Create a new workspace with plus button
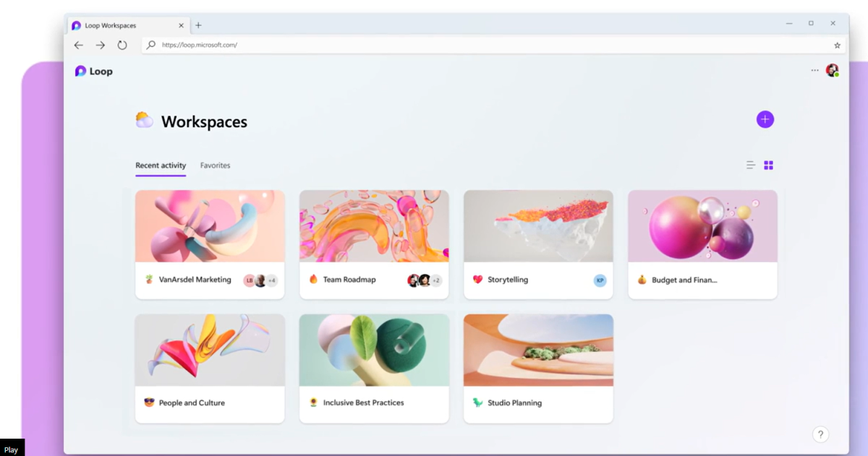This screenshot has height=456, width=868. [765, 119]
